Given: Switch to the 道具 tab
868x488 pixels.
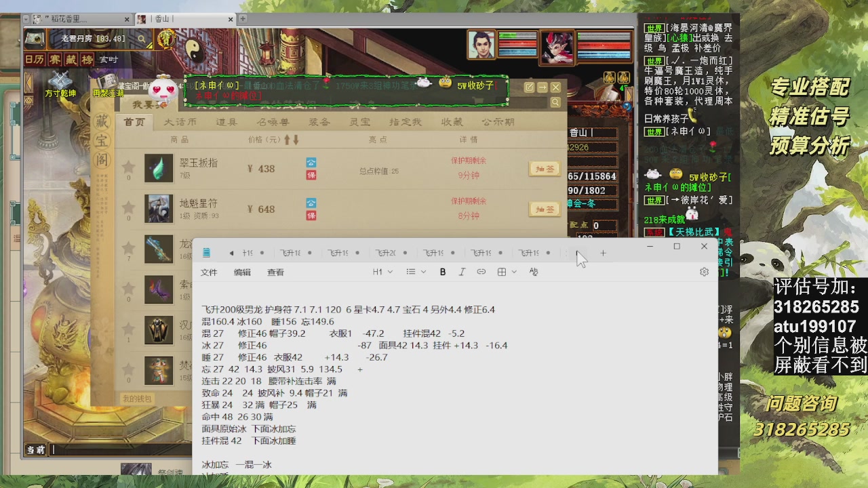Looking at the screenshot, I should [226, 122].
